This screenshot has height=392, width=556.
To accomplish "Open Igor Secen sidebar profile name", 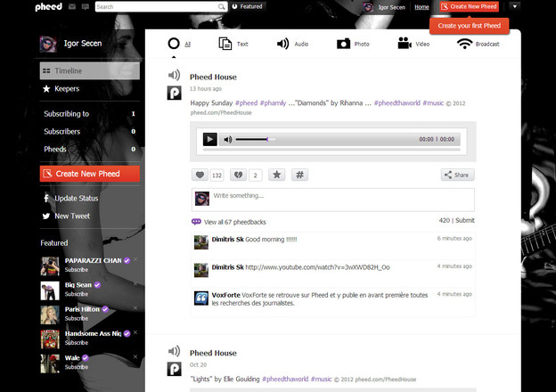I will click(x=83, y=44).
